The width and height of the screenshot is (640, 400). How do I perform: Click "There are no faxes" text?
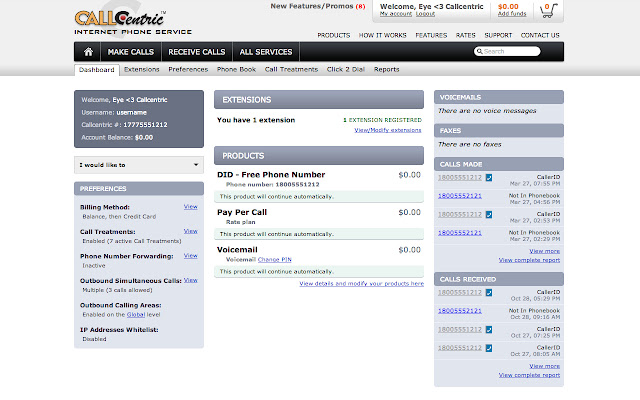coord(469,144)
